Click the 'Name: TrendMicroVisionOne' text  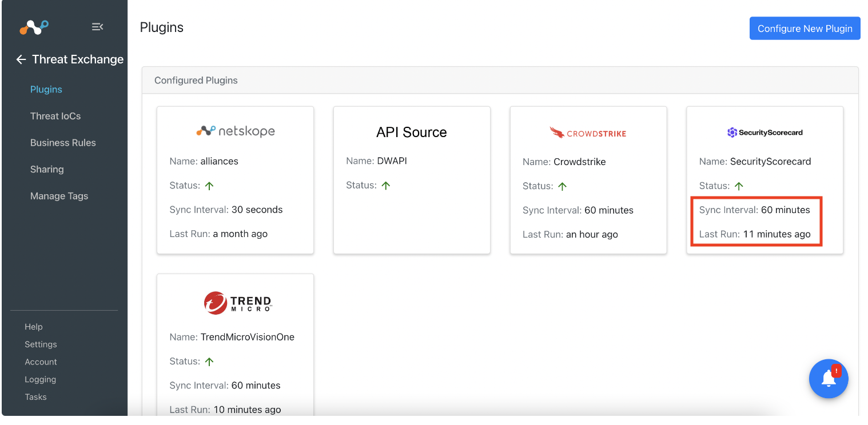[232, 337]
